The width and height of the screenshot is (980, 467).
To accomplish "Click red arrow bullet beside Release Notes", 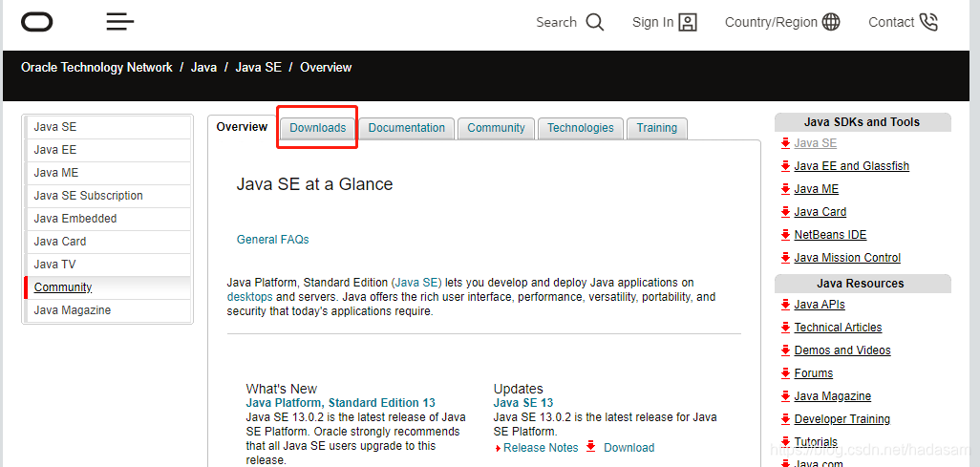I will (499, 448).
